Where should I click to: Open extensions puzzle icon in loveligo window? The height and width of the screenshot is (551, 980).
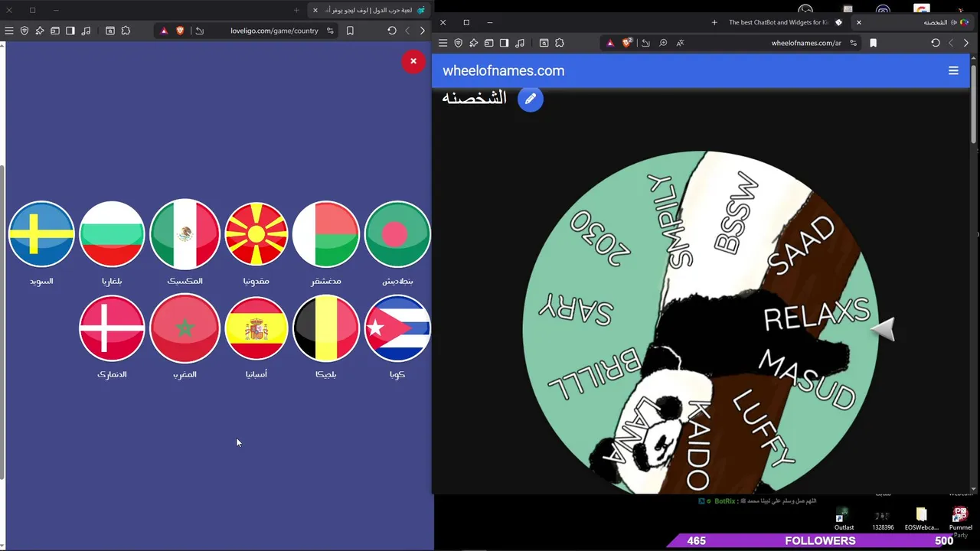[x=126, y=31]
